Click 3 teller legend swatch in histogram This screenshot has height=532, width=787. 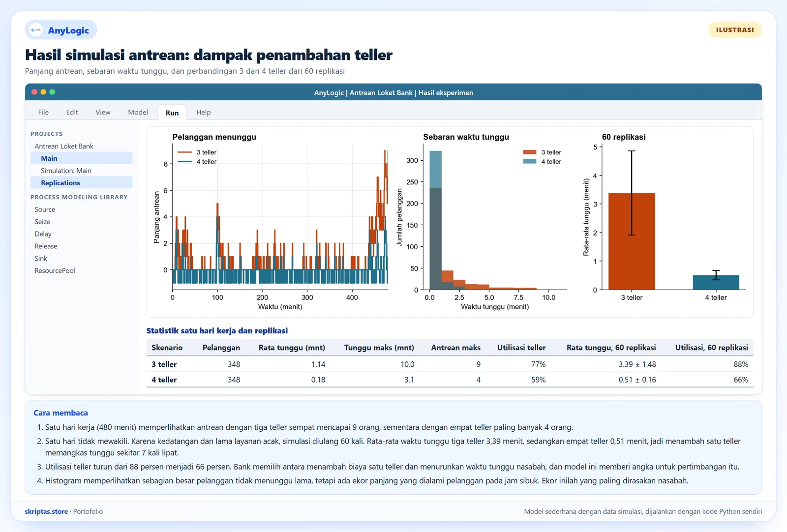click(x=530, y=152)
